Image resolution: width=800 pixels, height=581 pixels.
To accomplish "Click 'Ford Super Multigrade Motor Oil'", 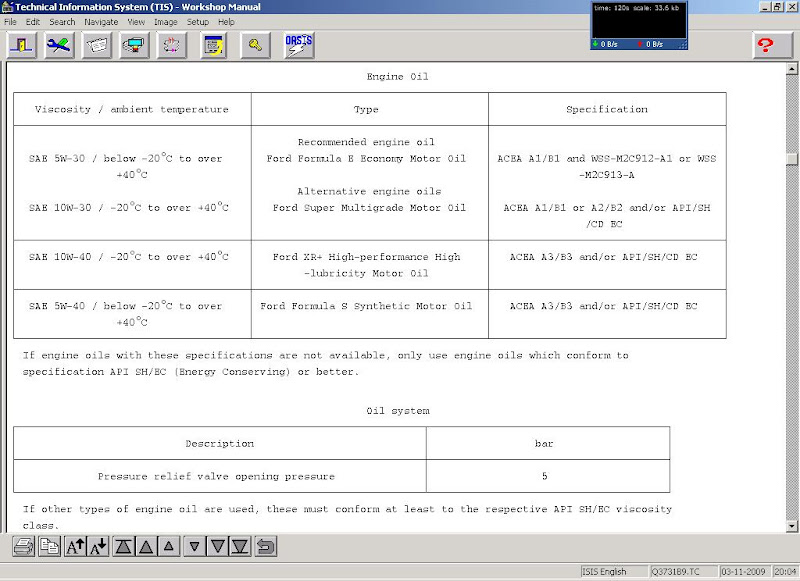I will (369, 208).
